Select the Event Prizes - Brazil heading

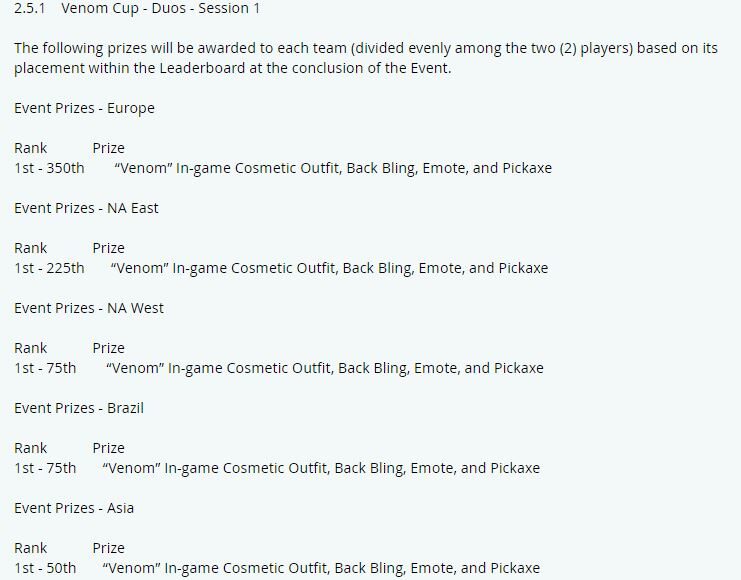79,408
